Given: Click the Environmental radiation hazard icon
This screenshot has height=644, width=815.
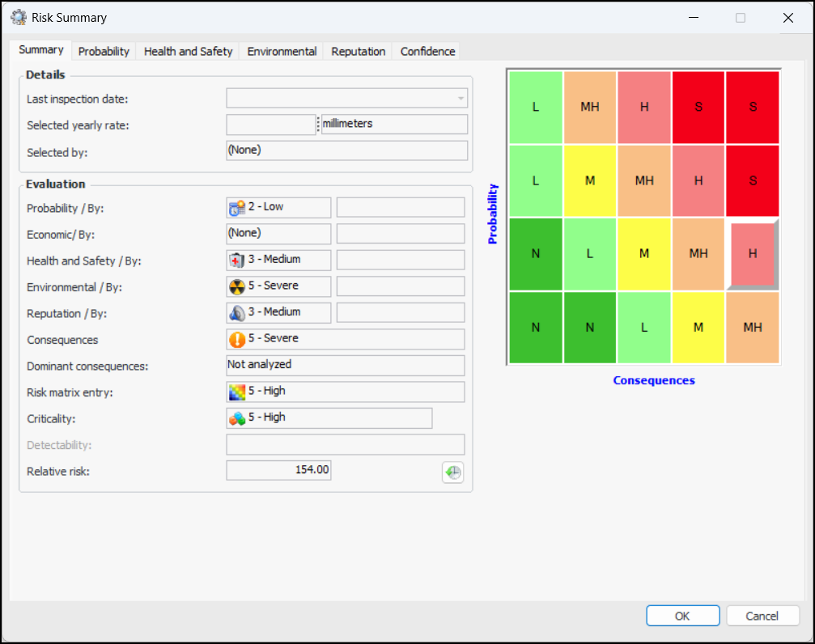Looking at the screenshot, I should click(x=237, y=286).
